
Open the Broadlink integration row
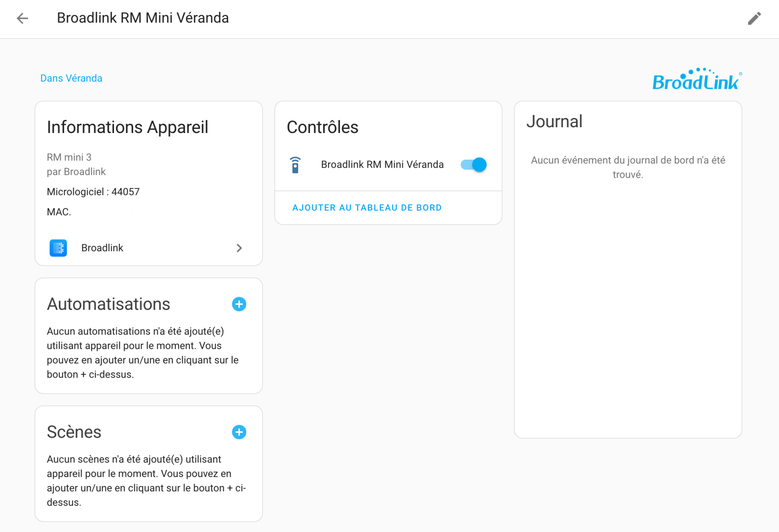tap(149, 248)
